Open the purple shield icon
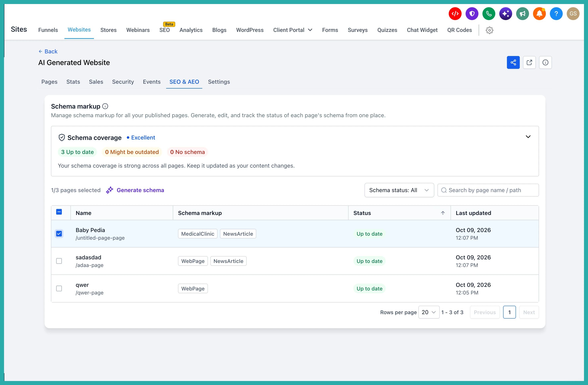Viewport: 588px width, 385px height. pos(472,14)
